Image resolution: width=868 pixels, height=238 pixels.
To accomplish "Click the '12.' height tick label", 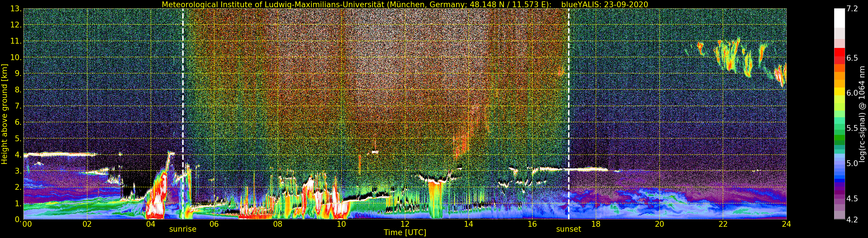I will tap(16, 25).
